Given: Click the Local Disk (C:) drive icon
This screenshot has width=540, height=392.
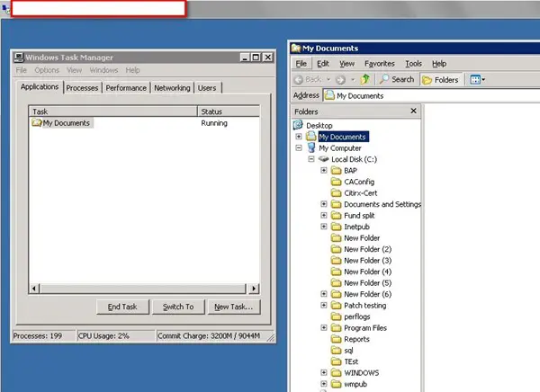Looking at the screenshot, I should 323,159.
